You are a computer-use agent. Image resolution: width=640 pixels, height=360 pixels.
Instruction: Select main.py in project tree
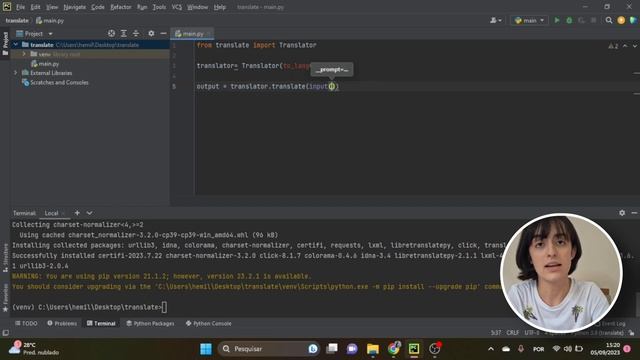pos(44,64)
